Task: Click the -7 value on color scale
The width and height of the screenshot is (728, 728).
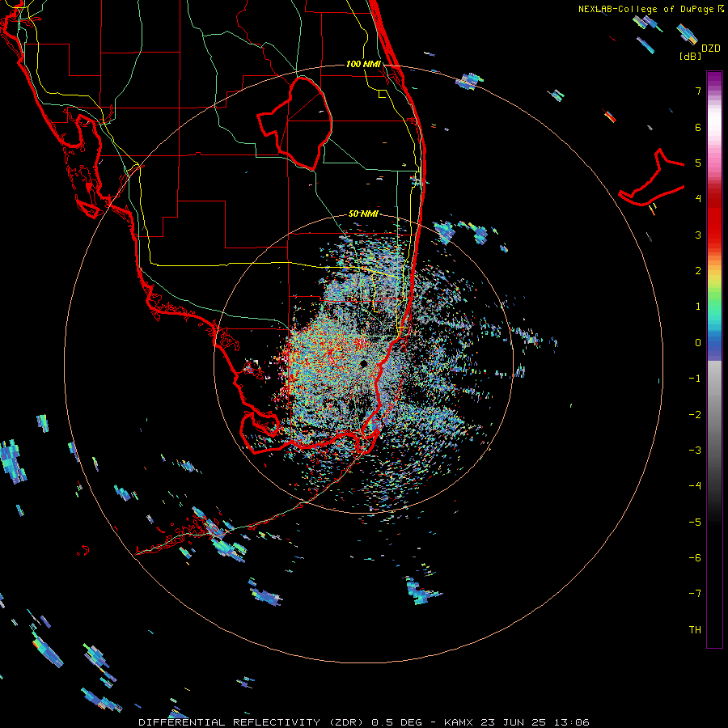Action: 695,594
